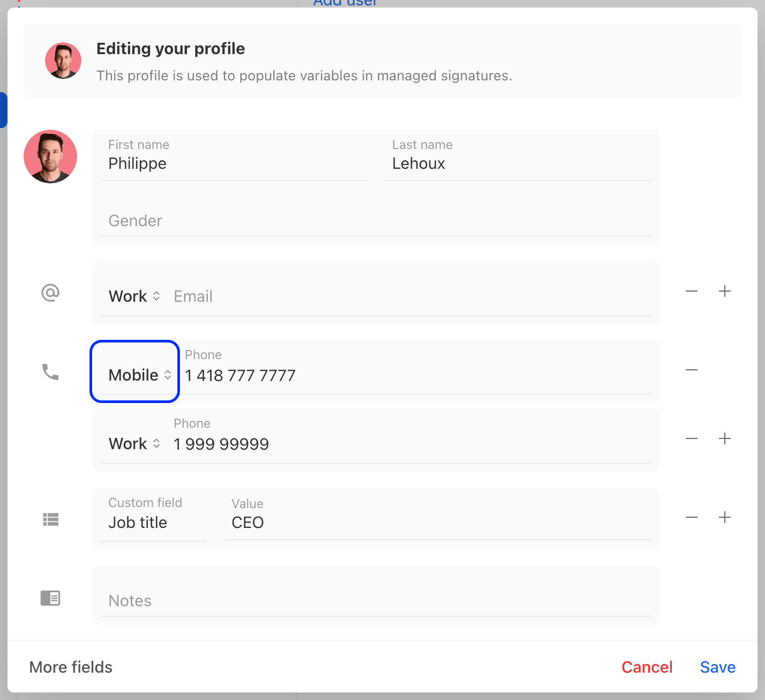Add another email row with plus
The image size is (765, 700).
(x=725, y=291)
